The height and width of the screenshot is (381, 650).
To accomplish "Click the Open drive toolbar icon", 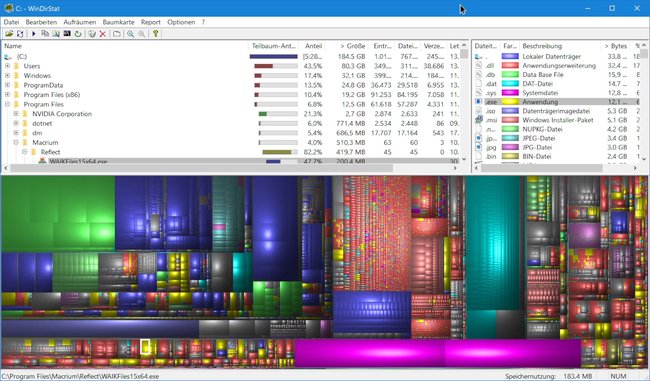I will tap(9, 34).
